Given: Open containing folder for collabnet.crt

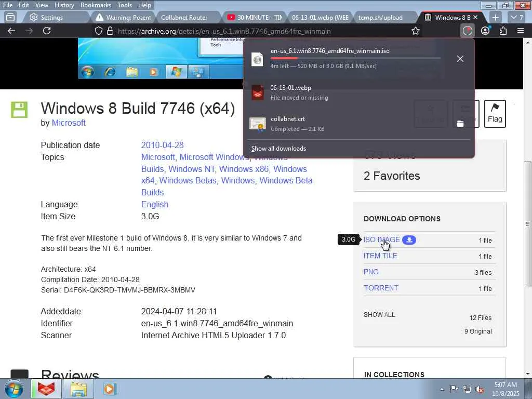Looking at the screenshot, I should 460,124.
